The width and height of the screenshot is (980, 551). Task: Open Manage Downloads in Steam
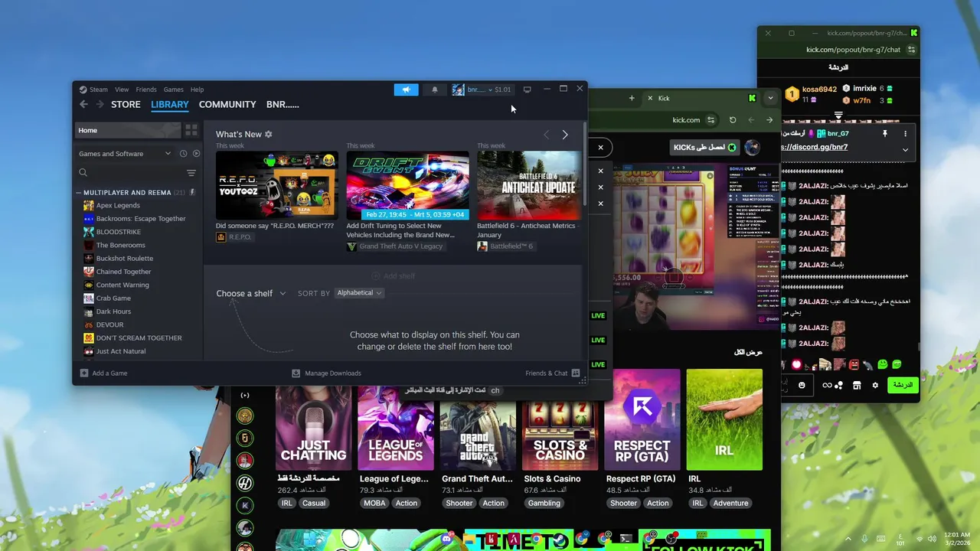[326, 373]
